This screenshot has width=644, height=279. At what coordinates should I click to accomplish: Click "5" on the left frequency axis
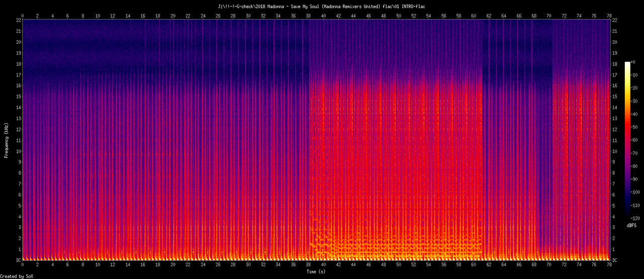(x=20, y=206)
